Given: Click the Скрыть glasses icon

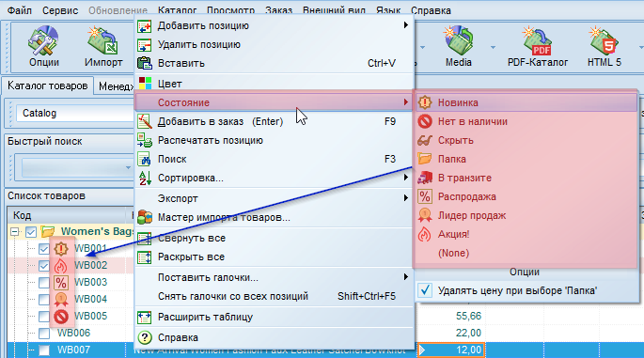Looking at the screenshot, I should (x=425, y=140).
